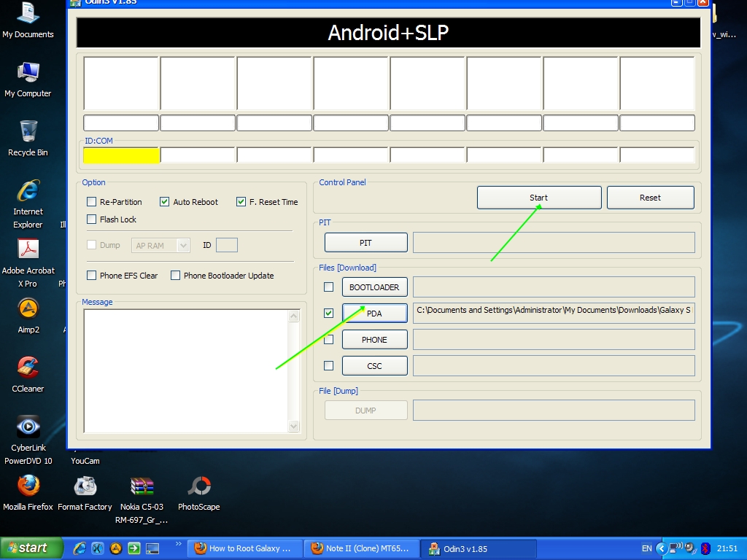Click the EN language indicator

tap(646, 548)
